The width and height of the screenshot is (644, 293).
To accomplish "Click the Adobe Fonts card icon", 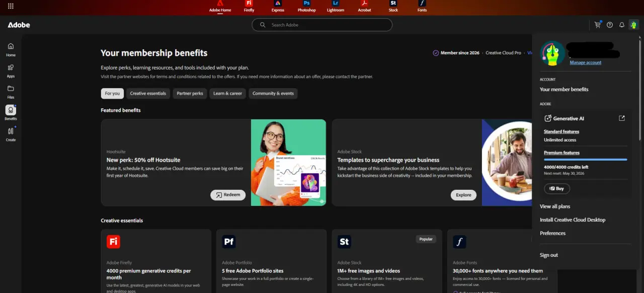I will click(459, 242).
